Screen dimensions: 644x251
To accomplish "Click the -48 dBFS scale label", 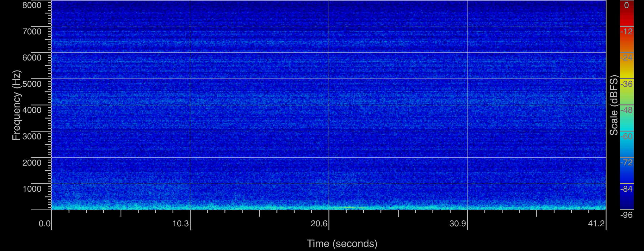I will tap(626, 110).
